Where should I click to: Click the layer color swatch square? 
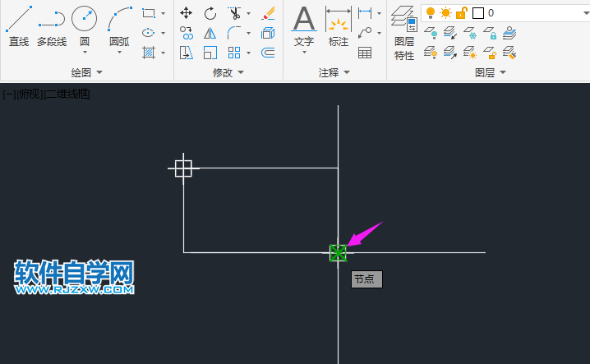click(x=477, y=13)
